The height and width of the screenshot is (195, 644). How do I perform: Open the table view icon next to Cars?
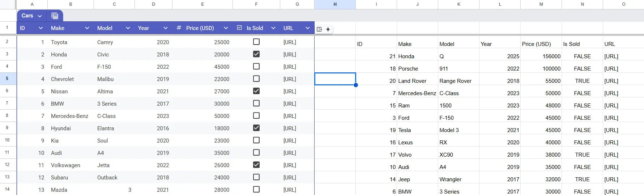55,16
